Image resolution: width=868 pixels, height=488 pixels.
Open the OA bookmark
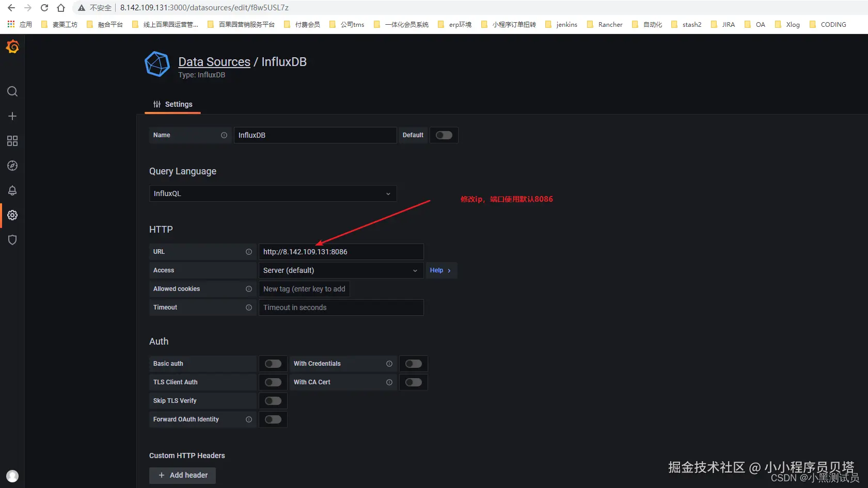pyautogui.click(x=755, y=24)
